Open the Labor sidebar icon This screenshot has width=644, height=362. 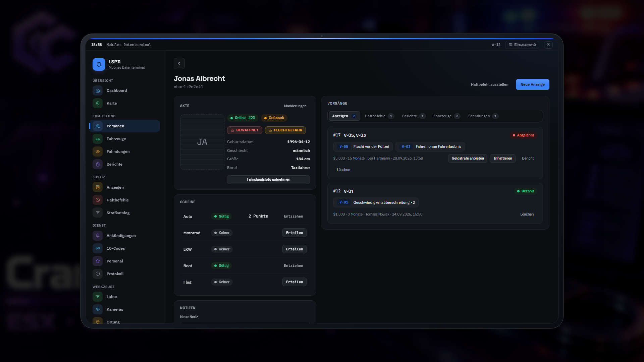(x=98, y=297)
